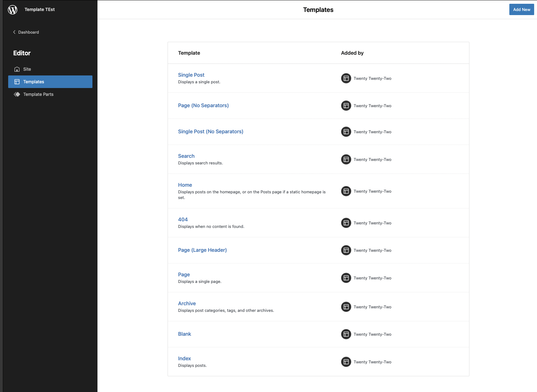Click the Add New button
The width and height of the screenshot is (537, 392).
tap(521, 9)
